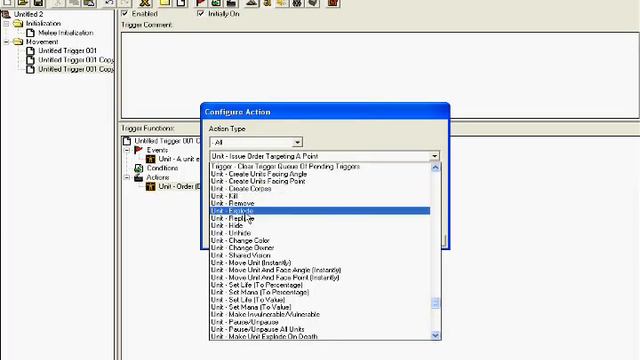Choose 'Unit - Set Mana (To Percentage)'
Screen dimensions: 640x360
[320, 292]
